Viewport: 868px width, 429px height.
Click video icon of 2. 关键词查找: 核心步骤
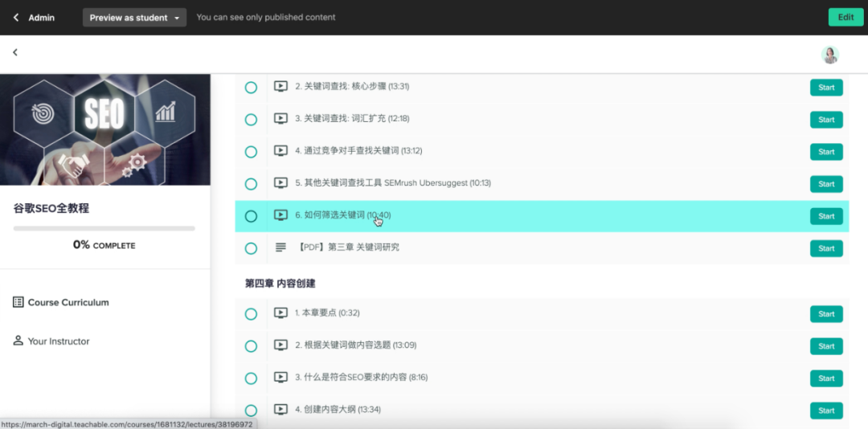point(280,86)
